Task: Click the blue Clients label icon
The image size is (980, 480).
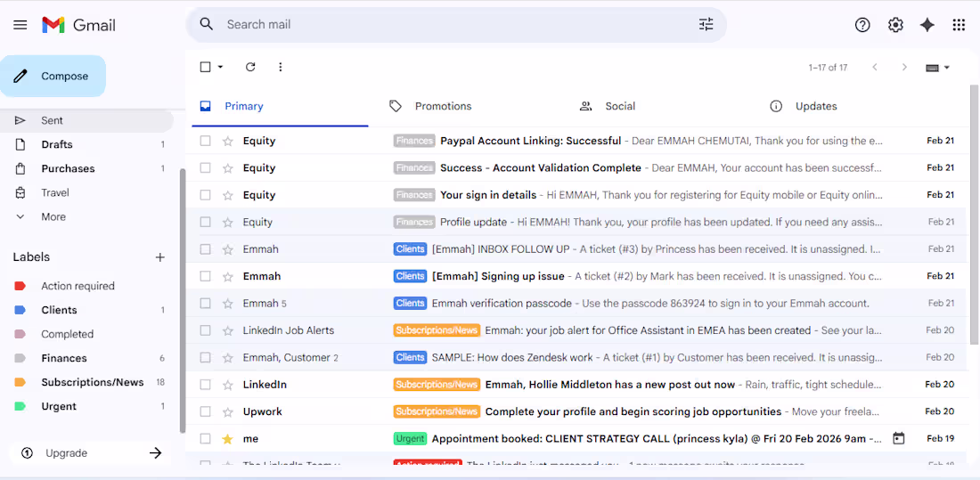Action: [x=20, y=310]
